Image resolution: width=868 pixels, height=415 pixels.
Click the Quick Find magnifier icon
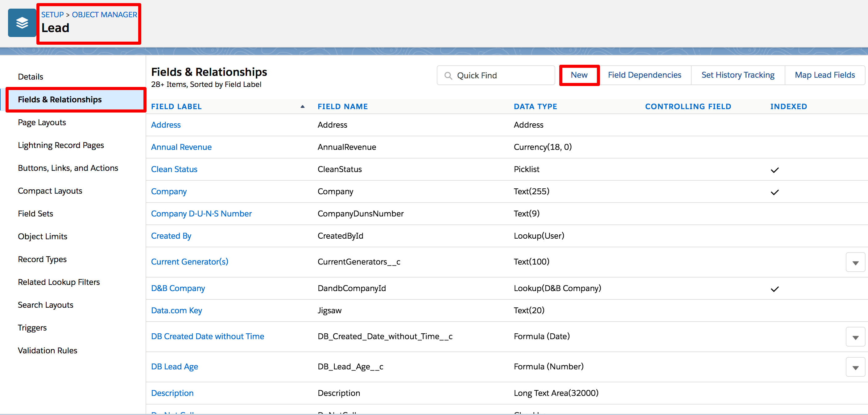click(448, 76)
